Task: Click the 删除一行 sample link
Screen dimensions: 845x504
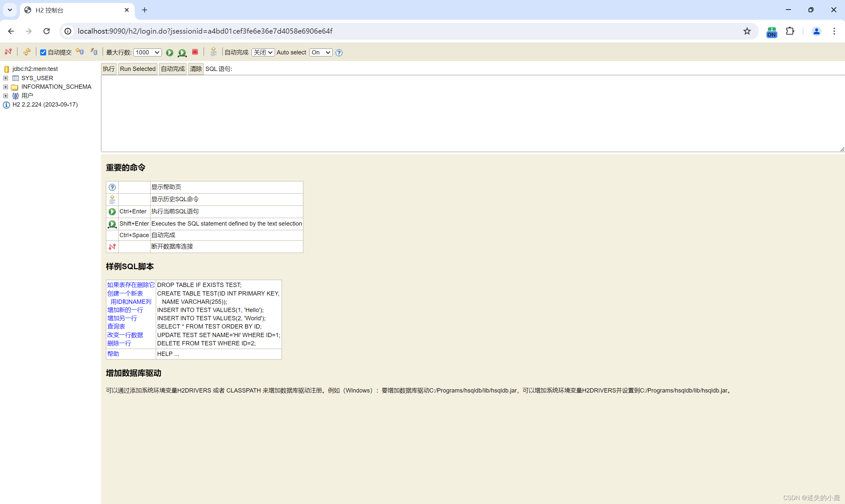Action: pyautogui.click(x=119, y=343)
